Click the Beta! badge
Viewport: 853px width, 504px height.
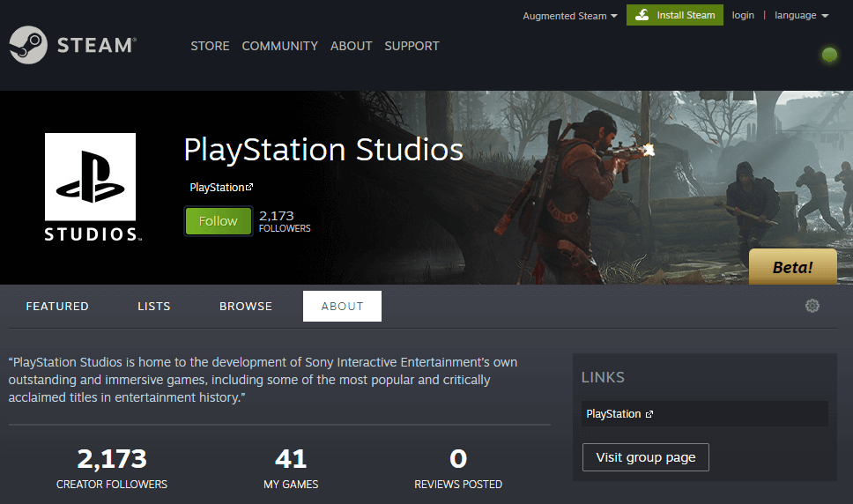(792, 267)
